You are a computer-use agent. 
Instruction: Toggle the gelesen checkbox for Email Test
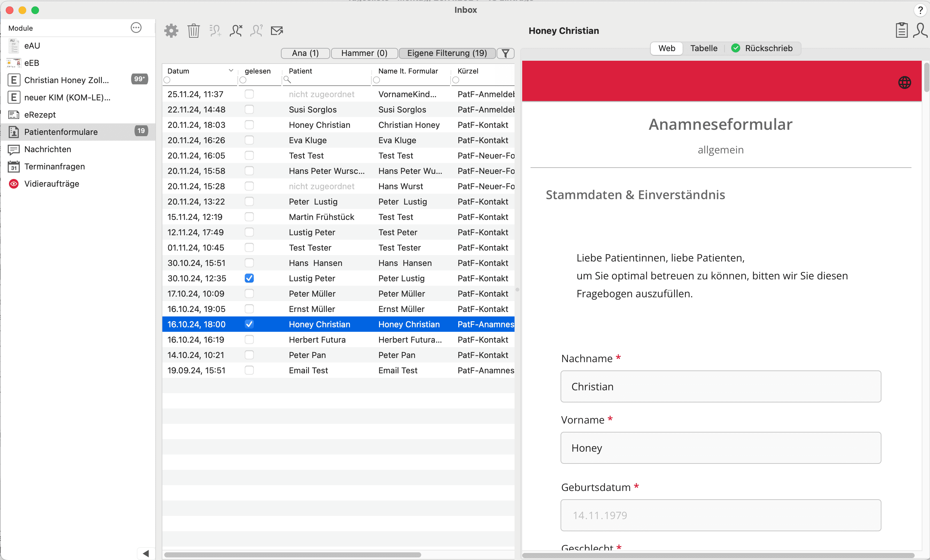pyautogui.click(x=249, y=370)
